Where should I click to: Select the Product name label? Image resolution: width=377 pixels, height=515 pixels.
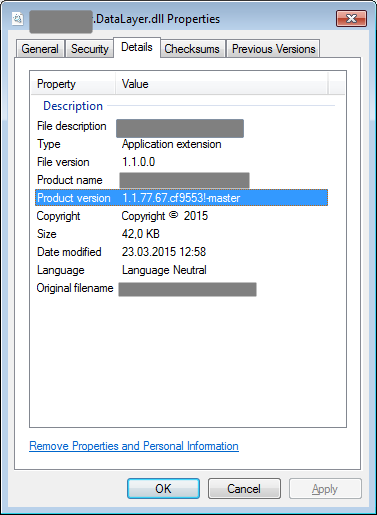click(70, 180)
